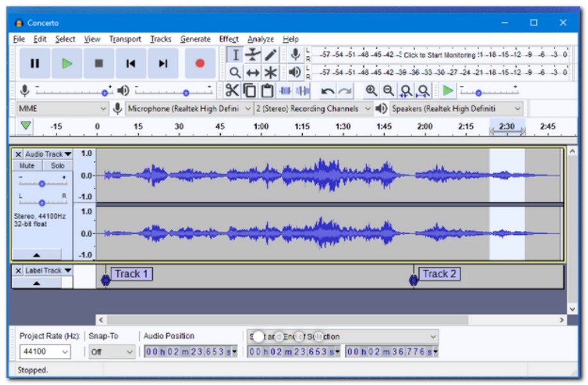Select the Track 2 label marker
Image resolution: width=588 pixels, height=385 pixels.
tap(413, 278)
